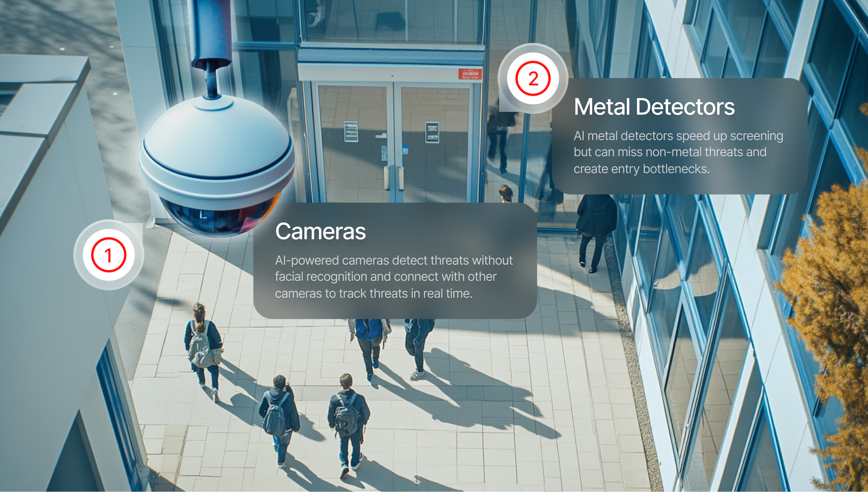Click the Cameras heading text
Viewport: 868px width, 492px height.
pyautogui.click(x=321, y=231)
